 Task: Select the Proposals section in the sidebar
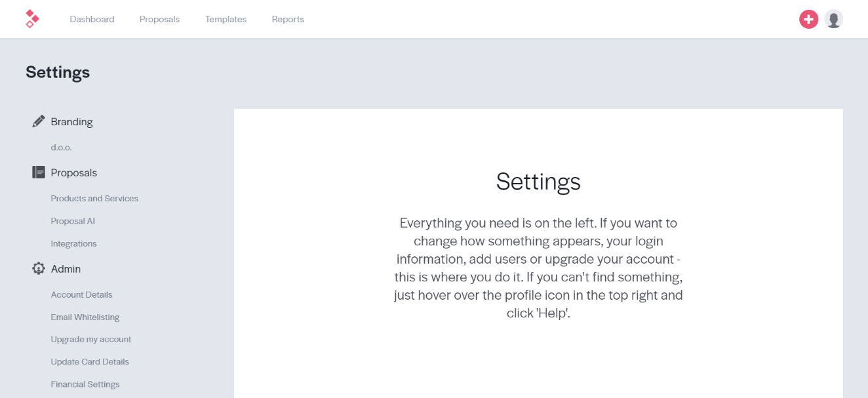pos(73,173)
